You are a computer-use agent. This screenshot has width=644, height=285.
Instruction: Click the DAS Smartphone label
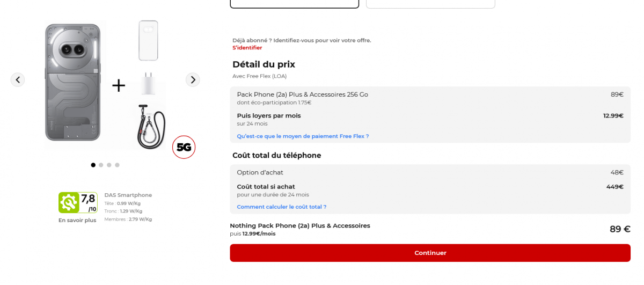coord(128,195)
